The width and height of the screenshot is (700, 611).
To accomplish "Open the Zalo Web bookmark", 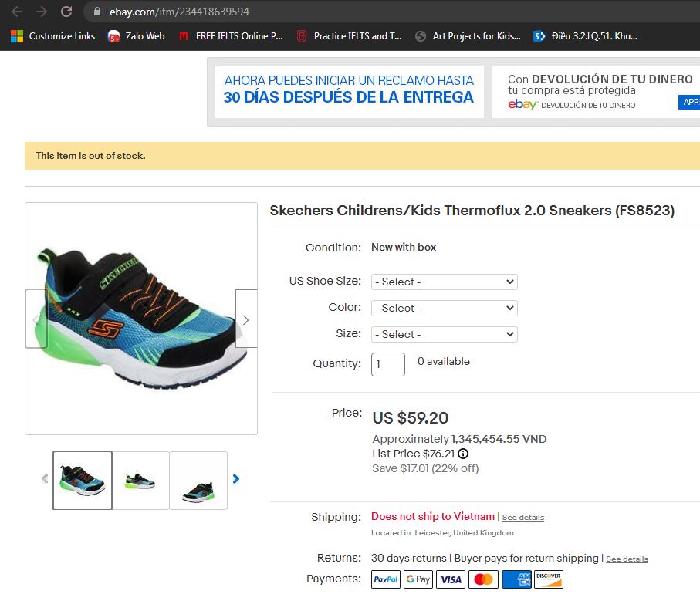I will pyautogui.click(x=136, y=36).
